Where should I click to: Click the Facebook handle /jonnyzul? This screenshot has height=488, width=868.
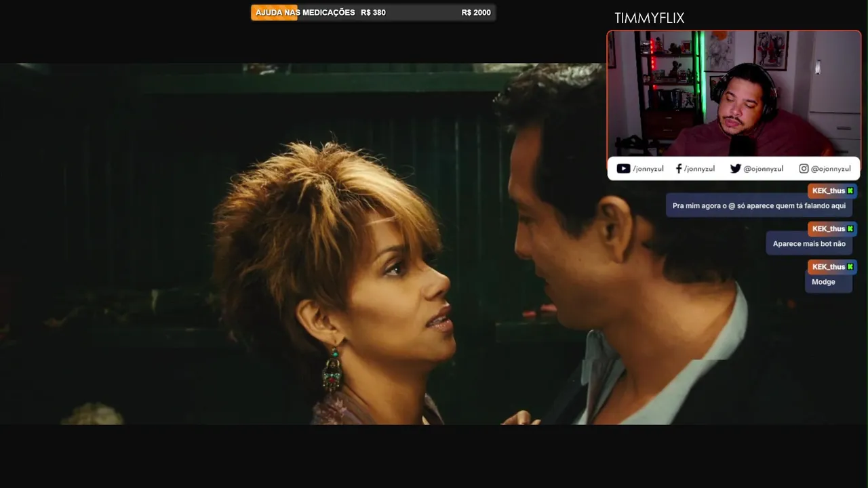click(x=699, y=169)
